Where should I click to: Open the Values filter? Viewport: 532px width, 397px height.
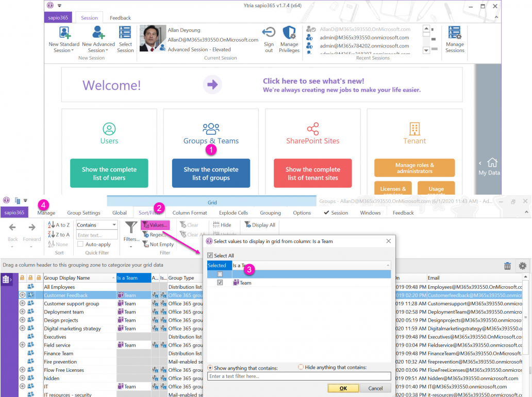(155, 225)
